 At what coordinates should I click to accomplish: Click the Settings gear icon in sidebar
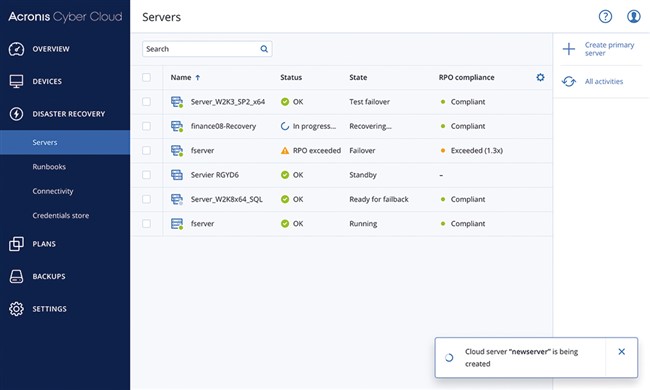tap(16, 309)
